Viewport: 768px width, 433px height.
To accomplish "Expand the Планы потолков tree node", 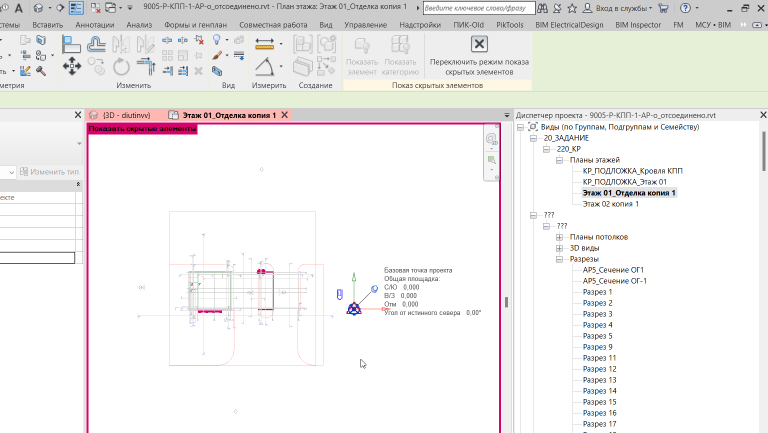I will pyautogui.click(x=560, y=237).
